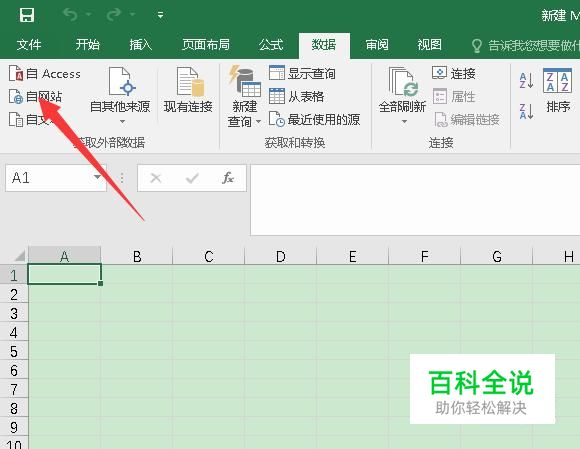The width and height of the screenshot is (580, 449).
Task: Select row 3 header
Action: pyautogui.click(x=14, y=313)
